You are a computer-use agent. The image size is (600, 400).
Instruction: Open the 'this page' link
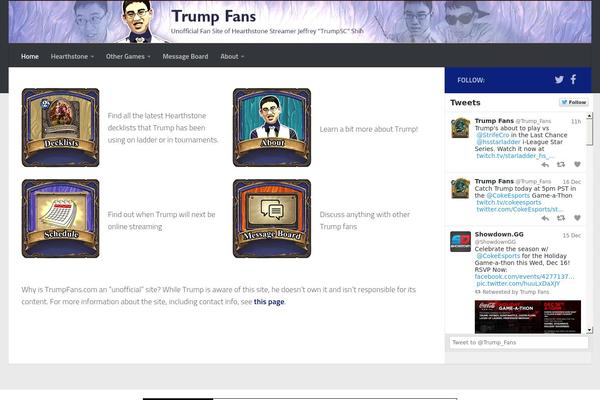[x=269, y=302]
